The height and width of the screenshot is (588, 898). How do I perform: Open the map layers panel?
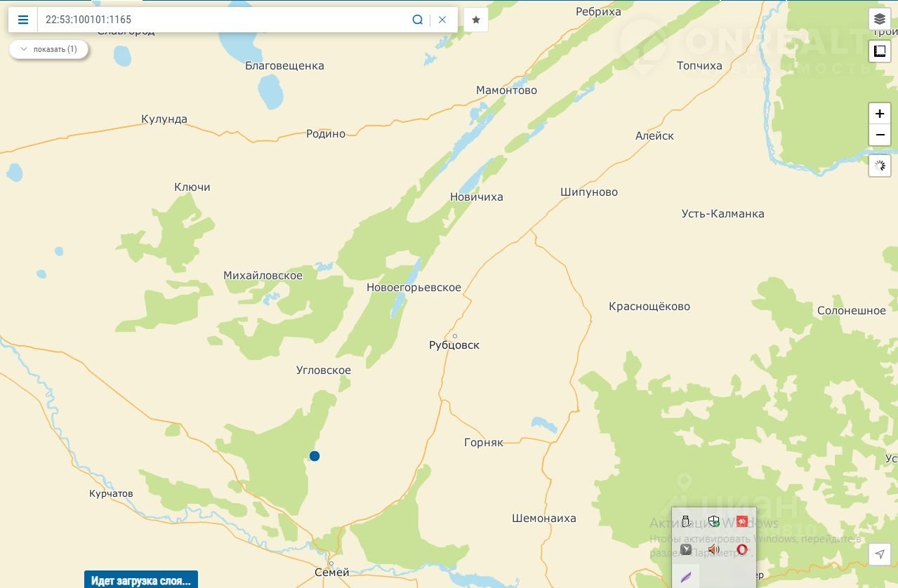click(880, 19)
